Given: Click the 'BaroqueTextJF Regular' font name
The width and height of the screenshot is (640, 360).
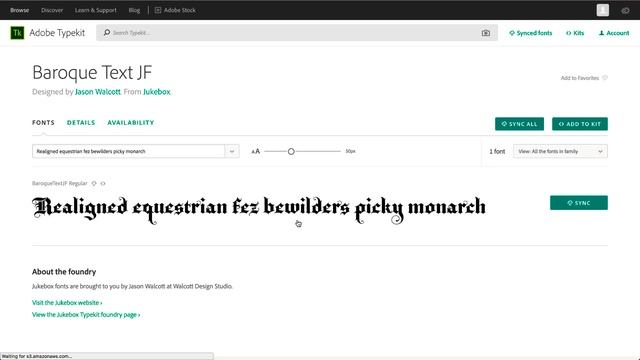Looking at the screenshot, I should click(x=60, y=184).
